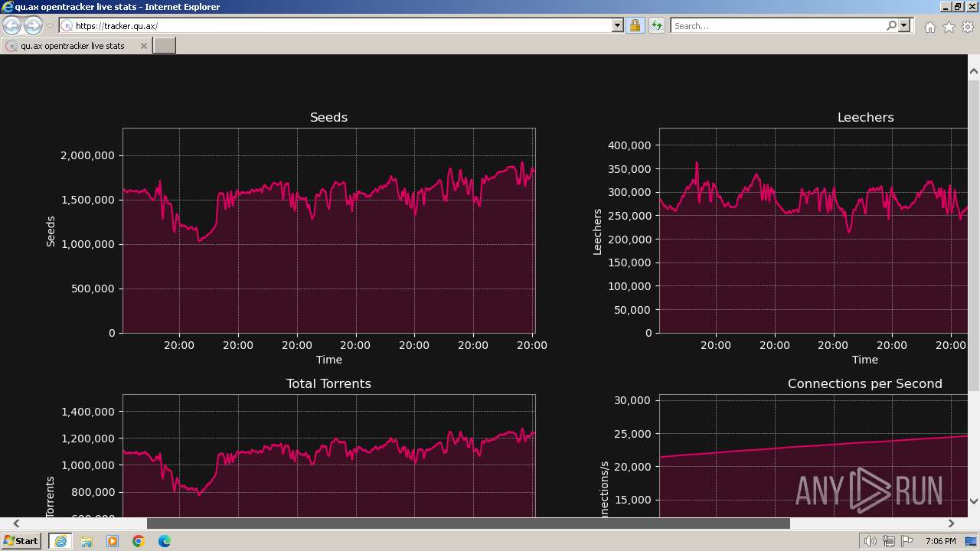
Task: Click the 350,000 label on Leechers axis
Action: (629, 169)
